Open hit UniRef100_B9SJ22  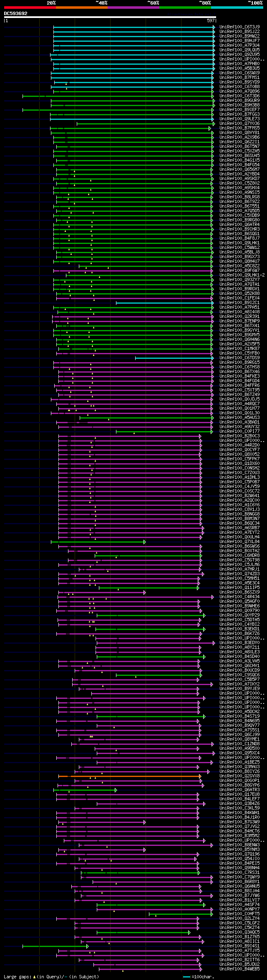pos(239,31)
